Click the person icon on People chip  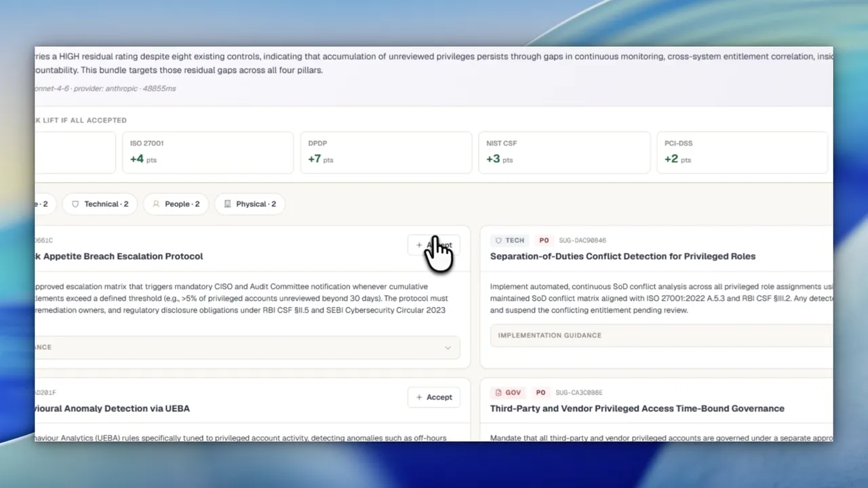(x=156, y=204)
